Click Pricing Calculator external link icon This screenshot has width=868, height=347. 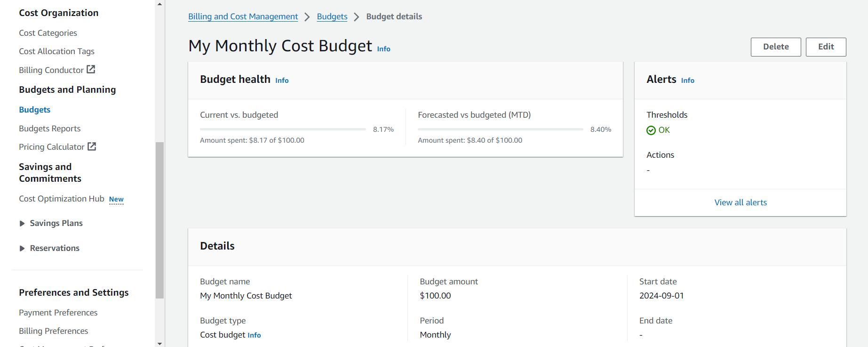tap(92, 146)
